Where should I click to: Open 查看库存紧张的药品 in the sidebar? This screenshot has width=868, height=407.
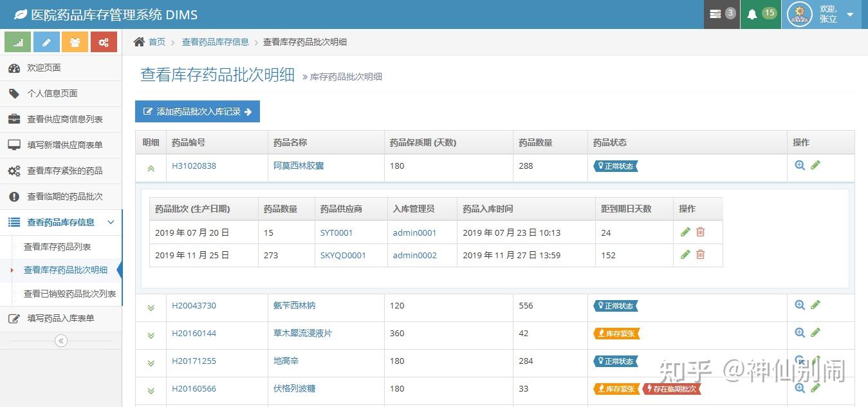tap(60, 171)
